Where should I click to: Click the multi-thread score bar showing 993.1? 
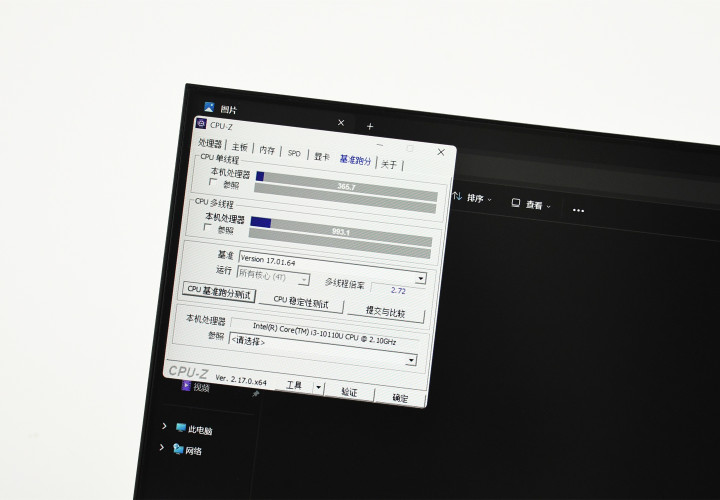coord(341,232)
